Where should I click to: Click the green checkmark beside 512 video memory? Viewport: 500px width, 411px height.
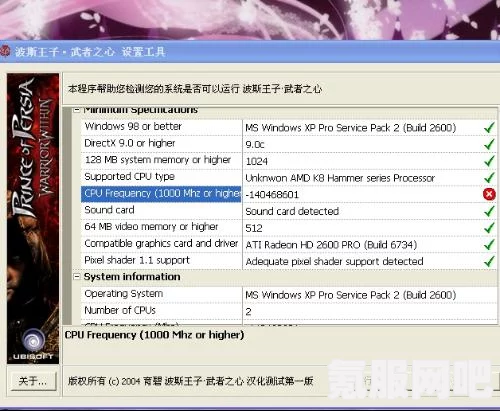point(489,228)
